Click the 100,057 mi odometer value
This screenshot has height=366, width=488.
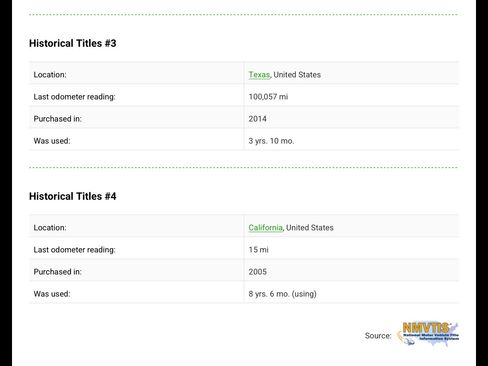pos(268,97)
